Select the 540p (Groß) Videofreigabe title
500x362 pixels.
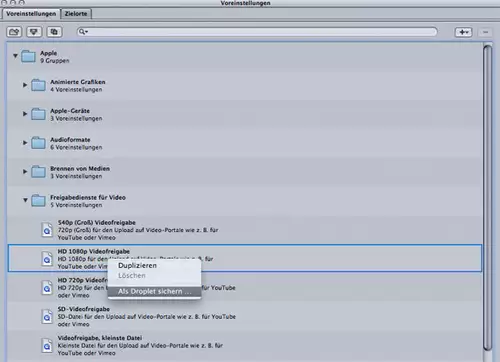(x=97, y=222)
